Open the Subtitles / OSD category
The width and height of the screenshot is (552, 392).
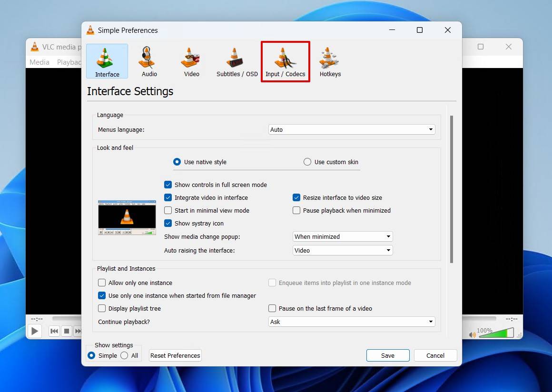coord(237,61)
